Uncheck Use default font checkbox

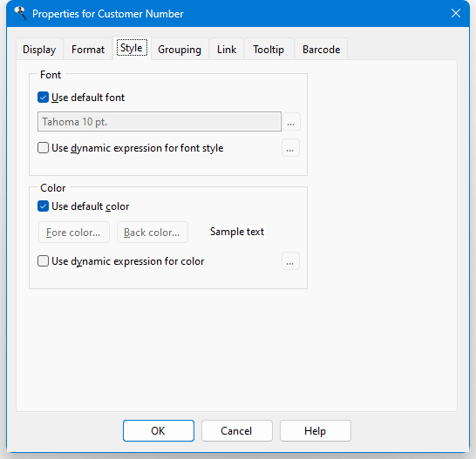(43, 98)
